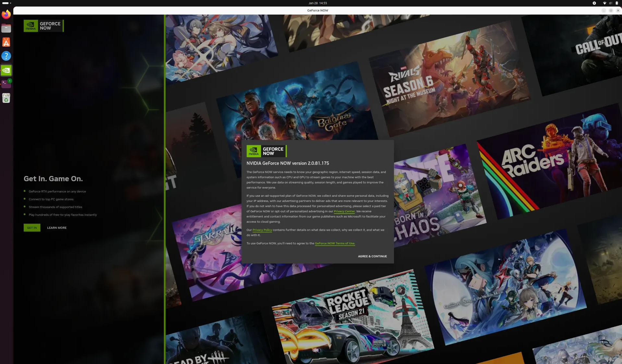Click 'Connect to top PC game stores' text
Screen dimensions: 622x364
(x=51, y=199)
